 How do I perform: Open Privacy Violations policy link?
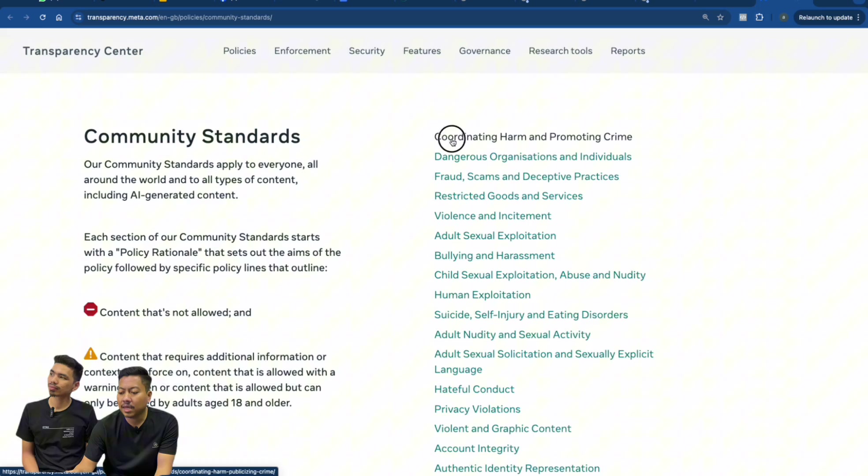(477, 409)
